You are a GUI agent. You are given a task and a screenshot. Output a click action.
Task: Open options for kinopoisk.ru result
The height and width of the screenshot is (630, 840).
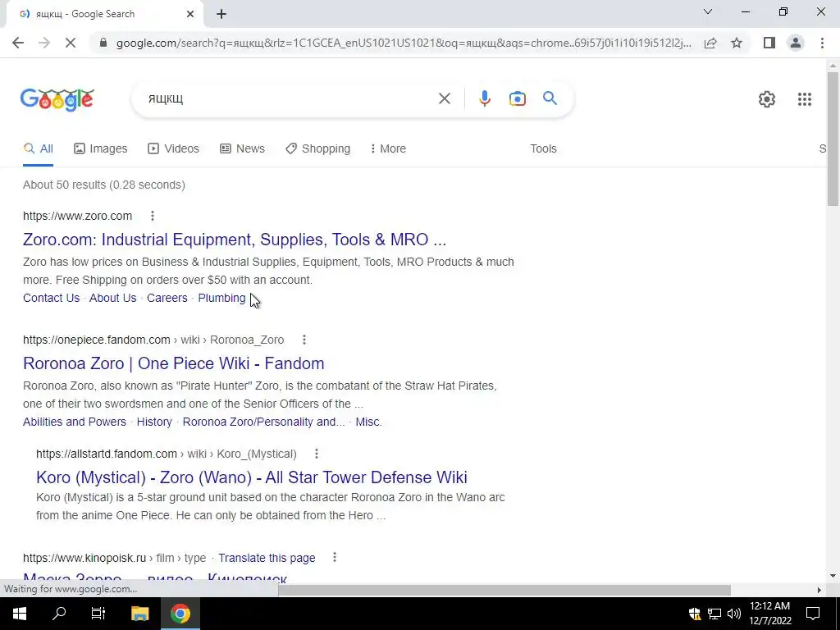pyautogui.click(x=335, y=558)
